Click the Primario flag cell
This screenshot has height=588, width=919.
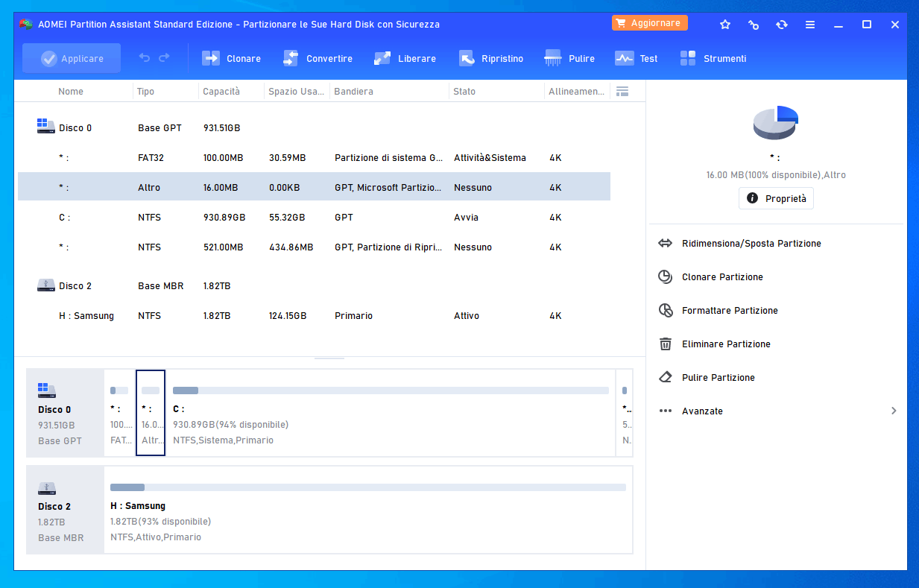[353, 315]
